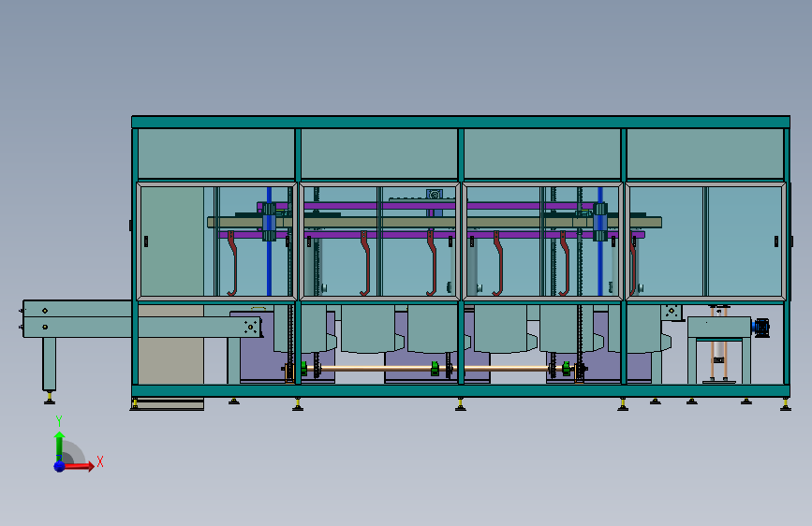Select the upper-right enclosure panel
The width and height of the screenshot is (812, 526).
point(705,153)
